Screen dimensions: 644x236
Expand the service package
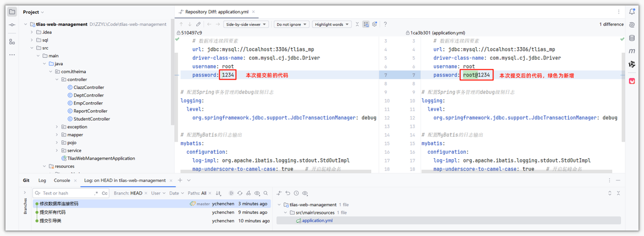coord(57,151)
